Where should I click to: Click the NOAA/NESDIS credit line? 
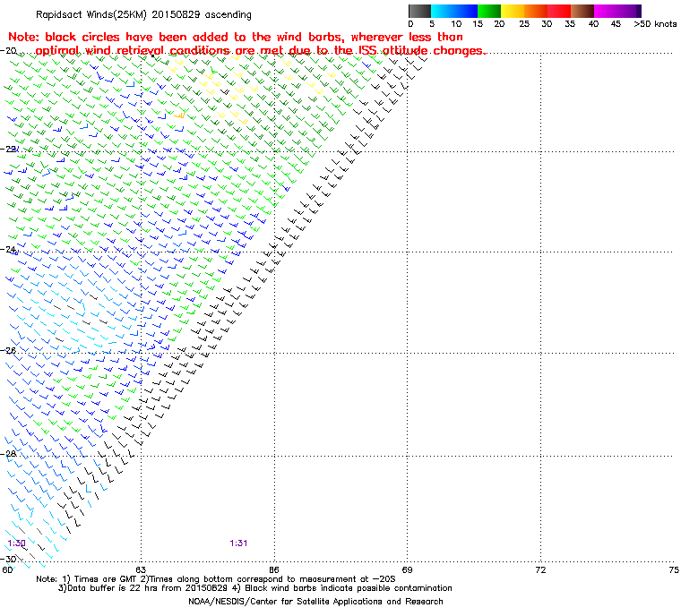coord(315,602)
